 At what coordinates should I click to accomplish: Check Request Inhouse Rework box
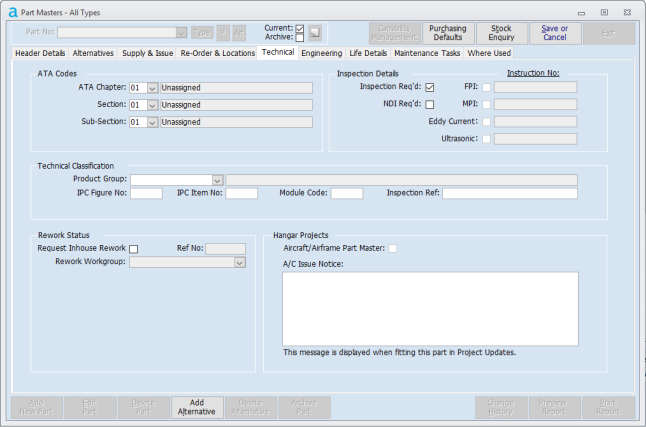(x=134, y=249)
